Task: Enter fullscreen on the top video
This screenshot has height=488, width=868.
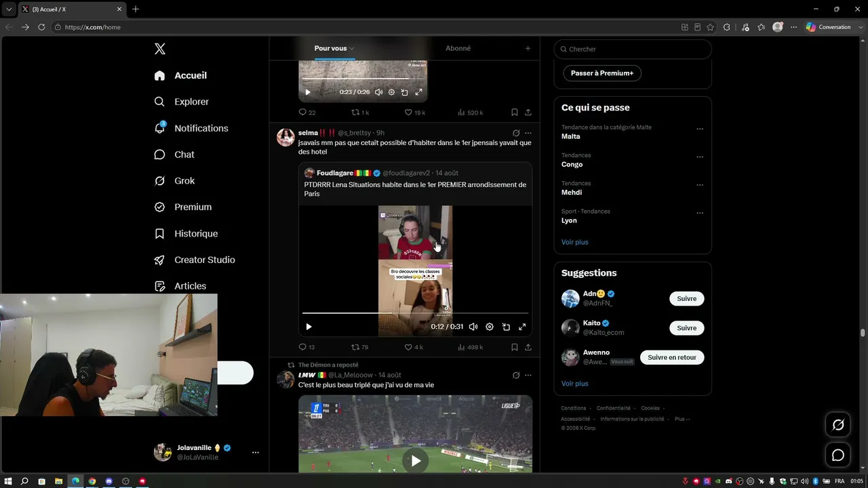Action: pos(418,92)
